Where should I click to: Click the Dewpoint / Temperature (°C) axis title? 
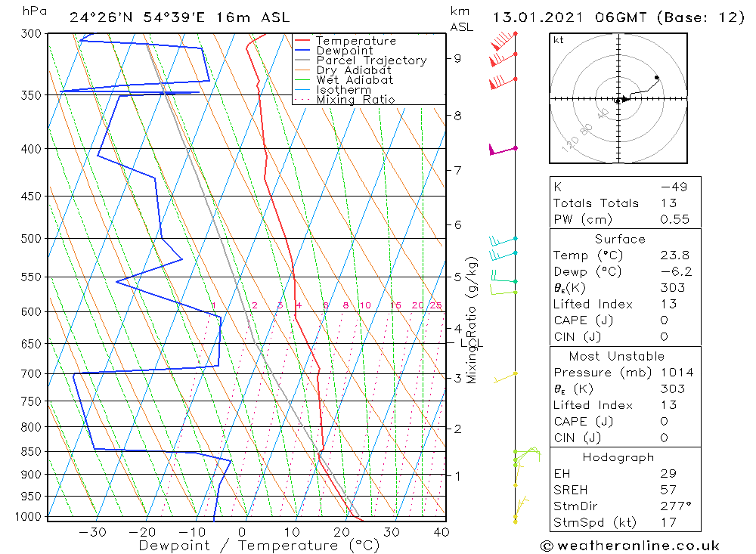click(x=259, y=546)
